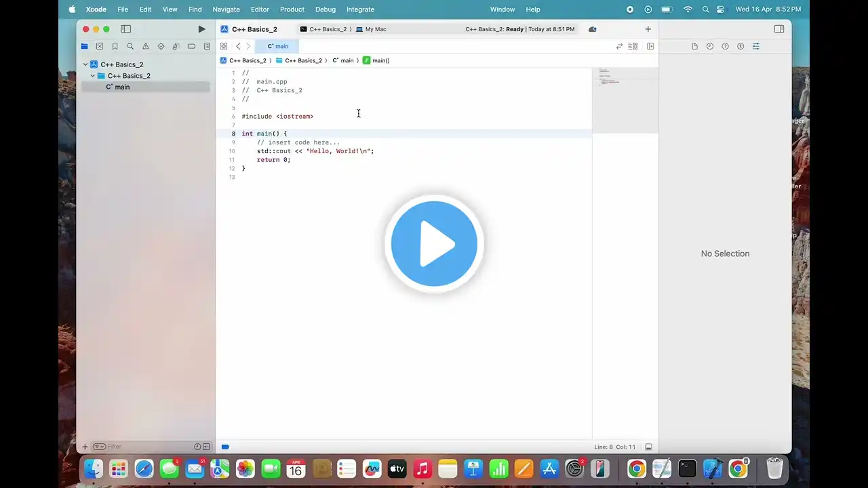Open editor options adjust menu
Image resolution: width=868 pixels, height=488 pixels.
(x=633, y=46)
